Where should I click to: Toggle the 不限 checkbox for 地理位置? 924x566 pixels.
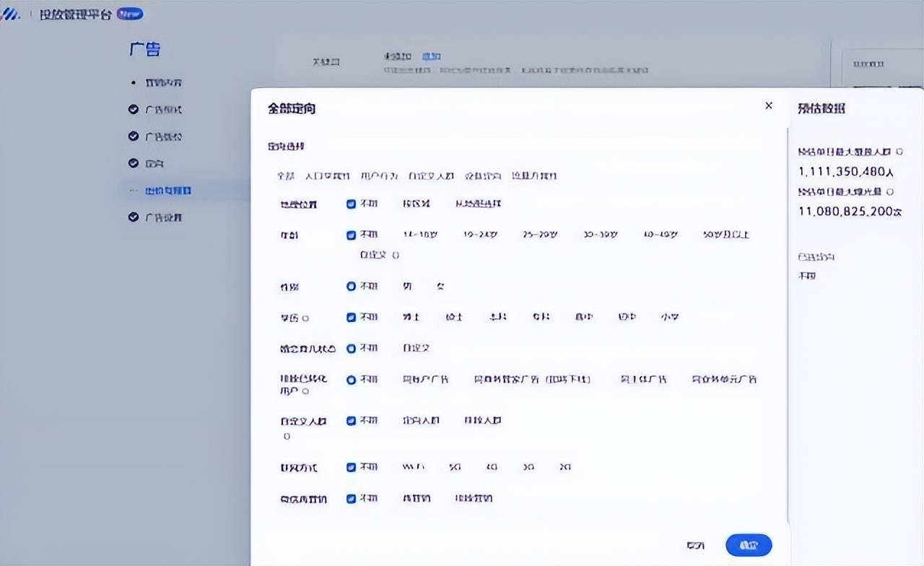pos(351,204)
